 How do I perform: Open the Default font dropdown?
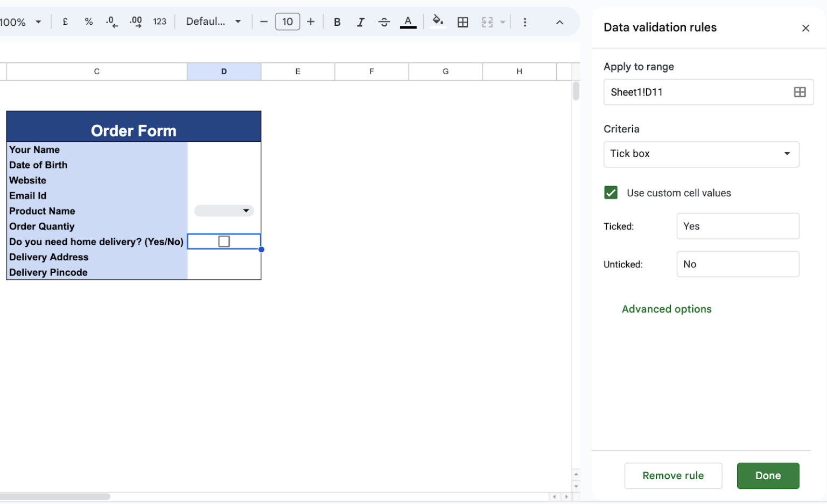212,22
